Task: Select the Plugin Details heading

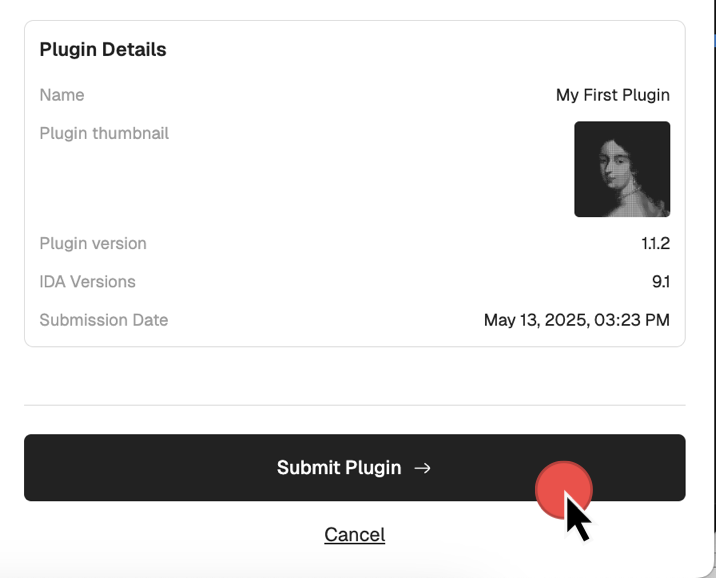Action: (x=103, y=49)
